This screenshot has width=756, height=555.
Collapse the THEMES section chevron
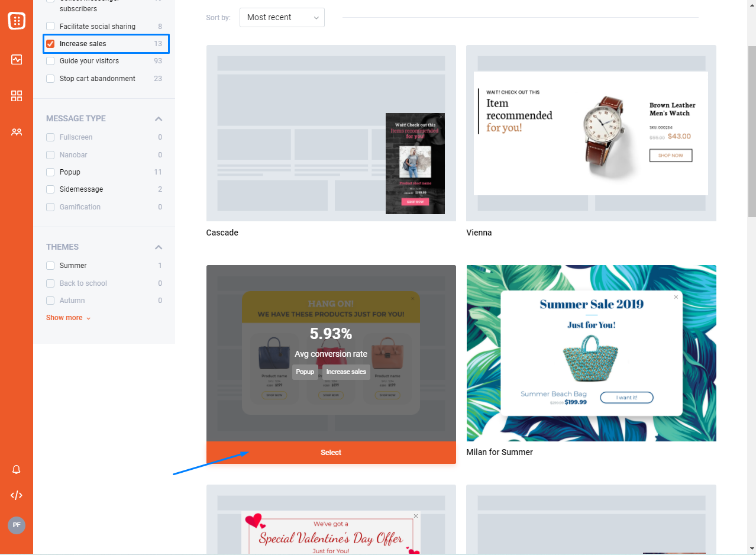159,247
